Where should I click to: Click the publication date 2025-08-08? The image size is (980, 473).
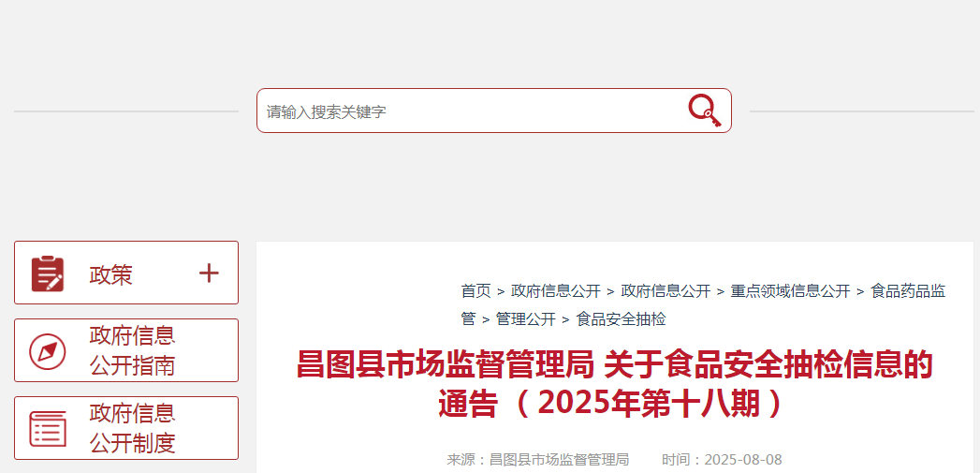(x=743, y=460)
